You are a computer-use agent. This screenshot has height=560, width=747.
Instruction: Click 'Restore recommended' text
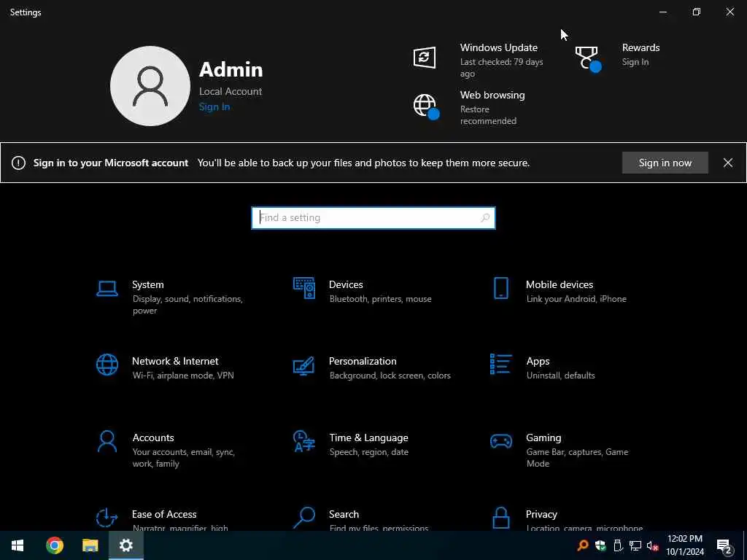click(x=488, y=115)
